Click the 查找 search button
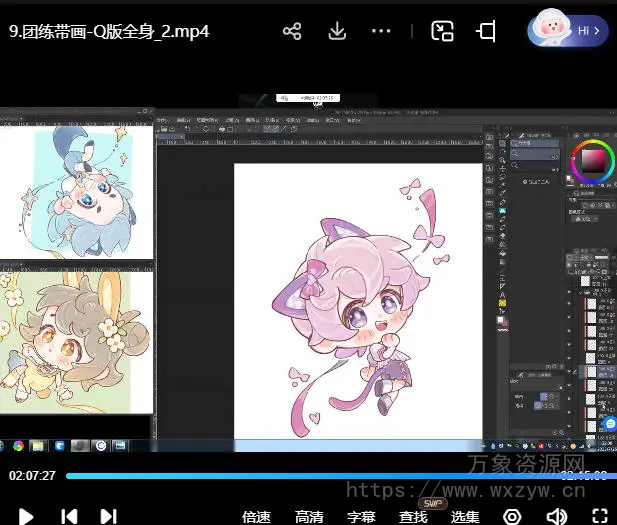617x525 pixels. pos(413,516)
